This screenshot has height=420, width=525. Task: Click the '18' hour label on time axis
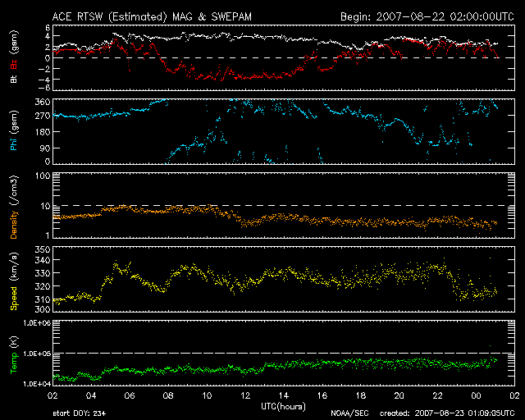coord(361,396)
